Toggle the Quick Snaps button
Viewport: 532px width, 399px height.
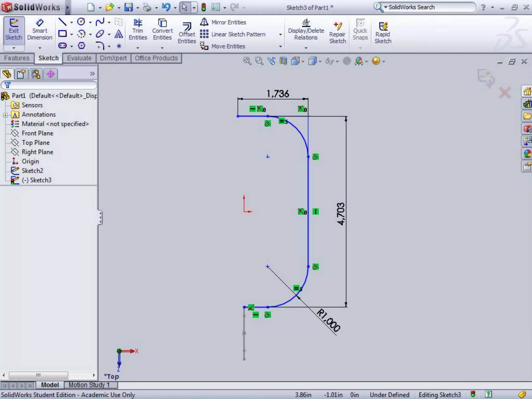pos(360,29)
